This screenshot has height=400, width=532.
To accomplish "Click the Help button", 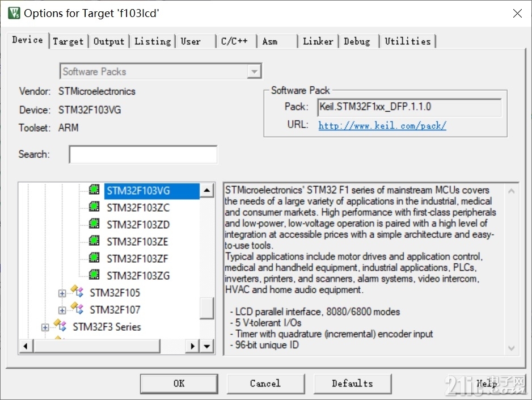I will point(487,384).
